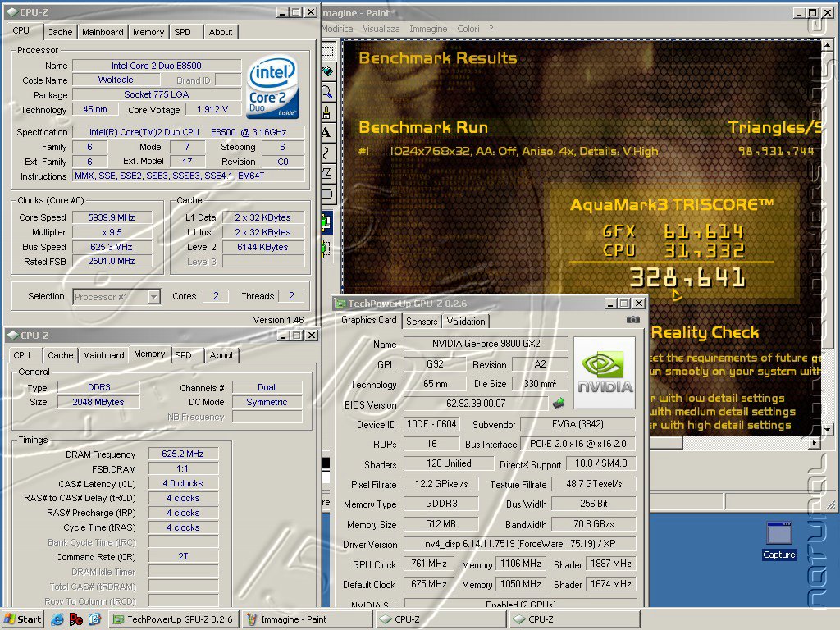This screenshot has width=840, height=630.
Task: Launch Internet Explorer from quick launch
Action: (x=57, y=619)
